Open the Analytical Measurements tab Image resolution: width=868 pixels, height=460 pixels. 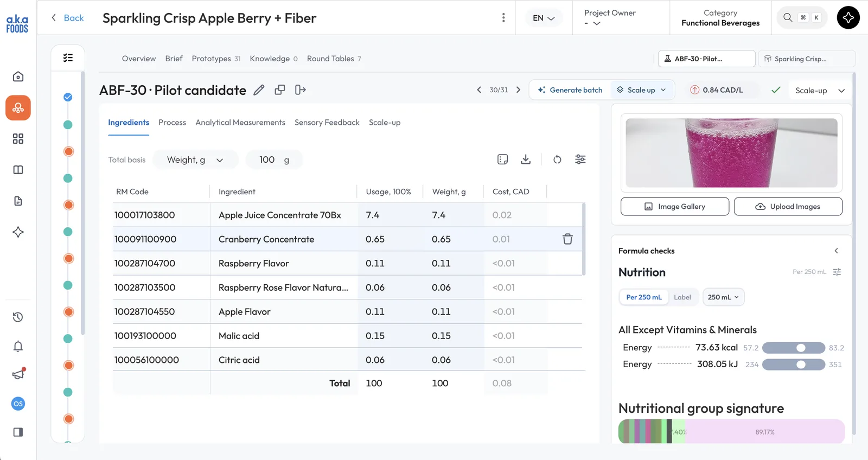click(x=240, y=123)
